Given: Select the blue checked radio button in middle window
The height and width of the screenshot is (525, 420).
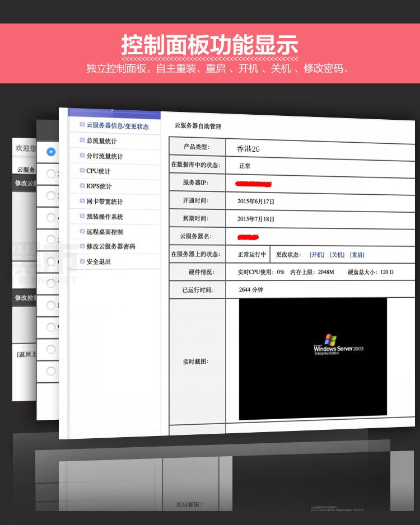Looking at the screenshot, I should tap(51, 152).
